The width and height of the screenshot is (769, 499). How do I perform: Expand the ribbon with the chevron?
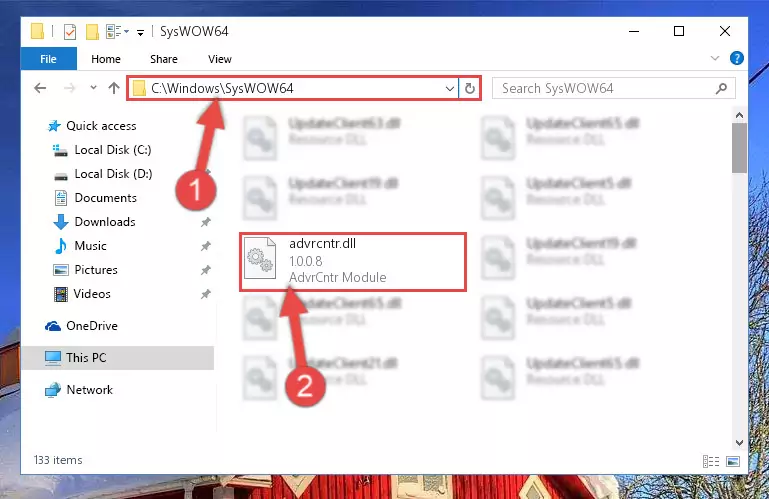click(x=715, y=58)
